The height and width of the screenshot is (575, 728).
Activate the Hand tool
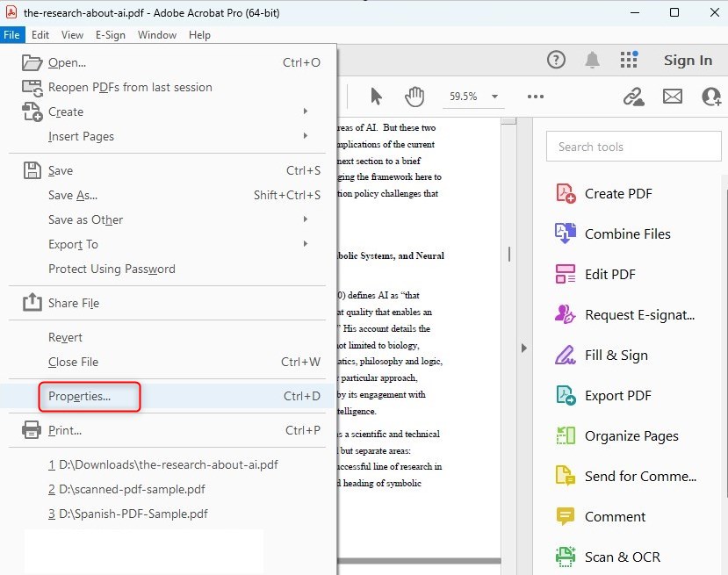pyautogui.click(x=414, y=97)
